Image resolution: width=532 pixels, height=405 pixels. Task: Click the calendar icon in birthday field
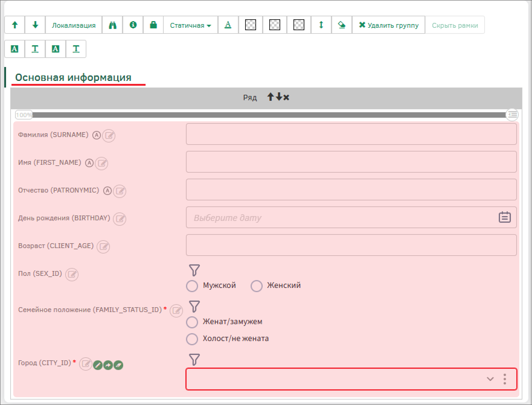[x=505, y=217]
